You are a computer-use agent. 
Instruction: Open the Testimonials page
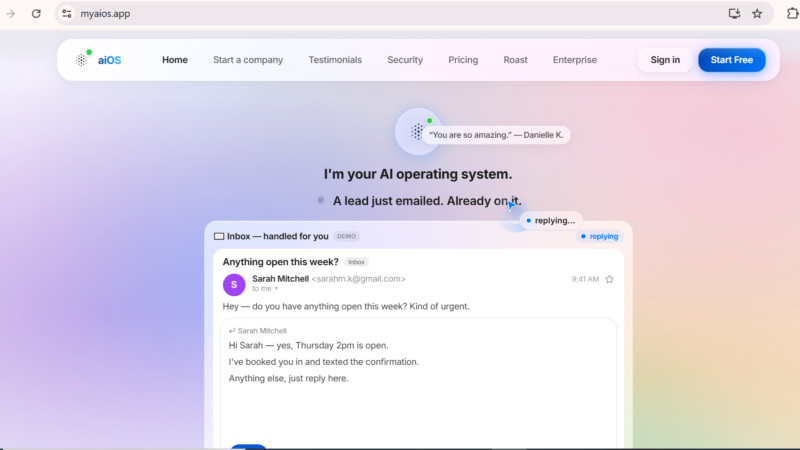click(335, 60)
